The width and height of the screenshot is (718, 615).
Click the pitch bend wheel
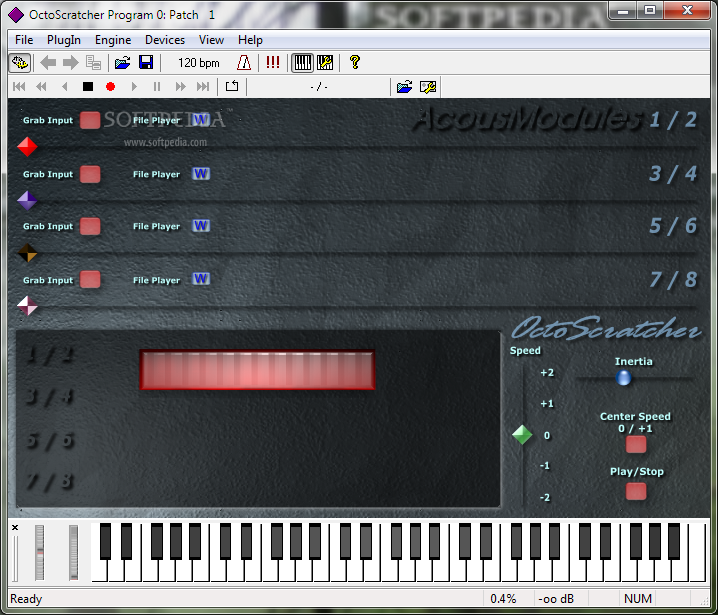40,553
